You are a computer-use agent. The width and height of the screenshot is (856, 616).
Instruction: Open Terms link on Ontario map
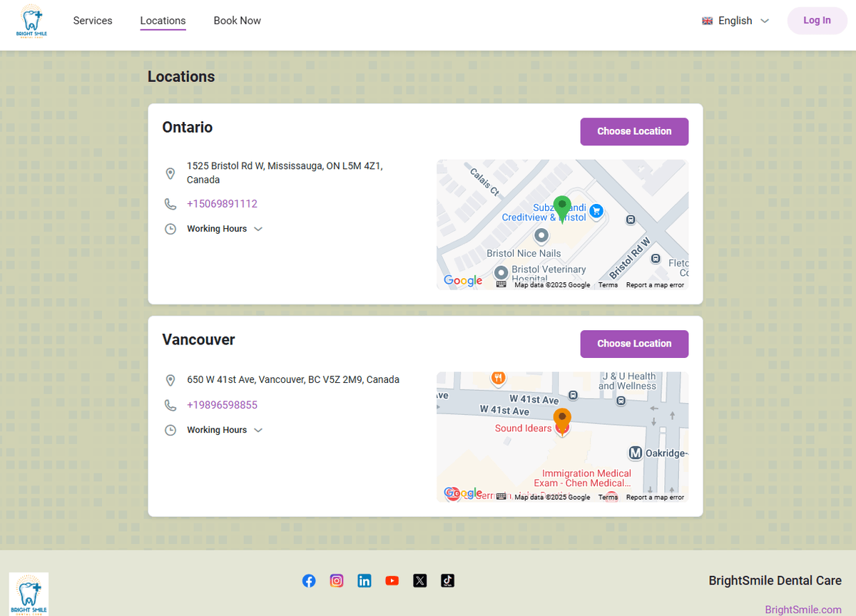(608, 285)
